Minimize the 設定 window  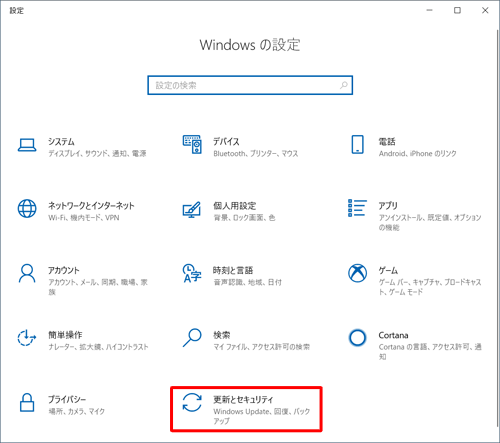[429, 10]
